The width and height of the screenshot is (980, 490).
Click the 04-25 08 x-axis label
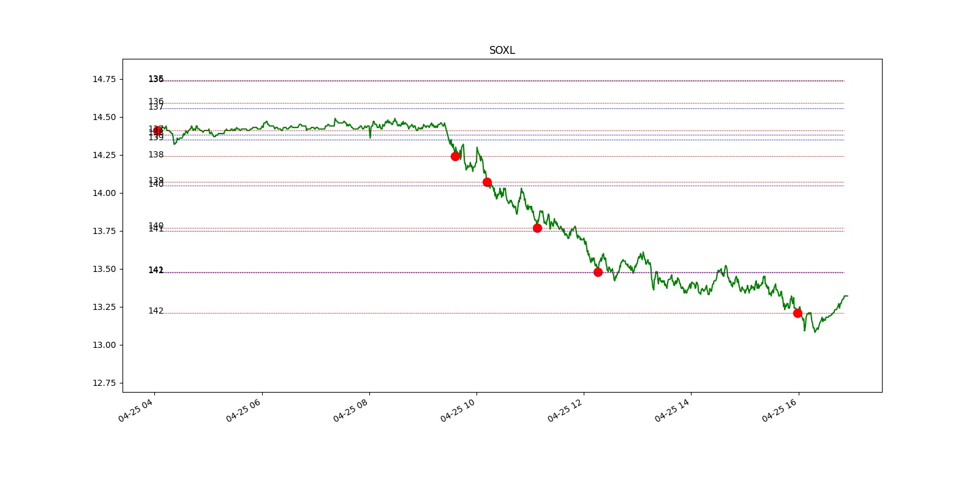pos(350,410)
